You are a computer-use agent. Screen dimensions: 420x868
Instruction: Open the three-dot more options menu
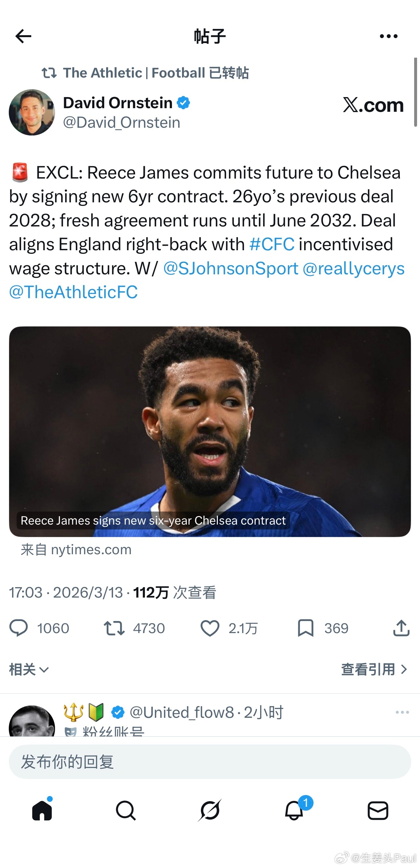coord(388,36)
